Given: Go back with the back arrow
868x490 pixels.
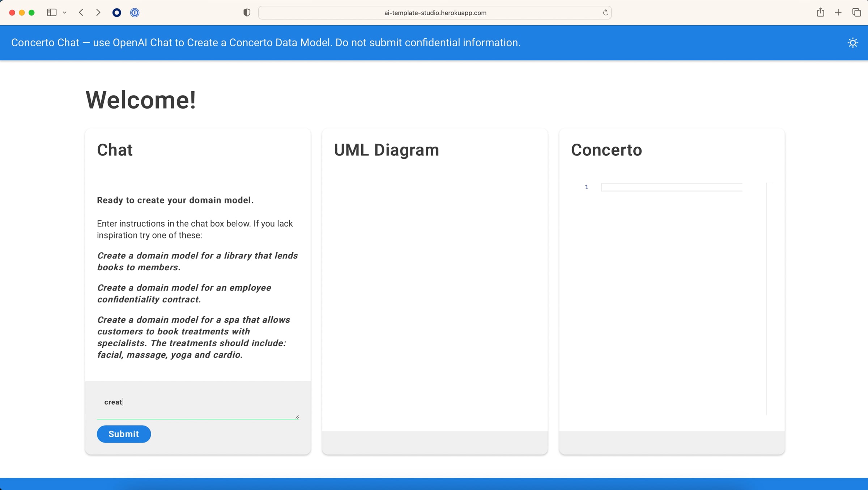Looking at the screenshot, I should click(81, 13).
